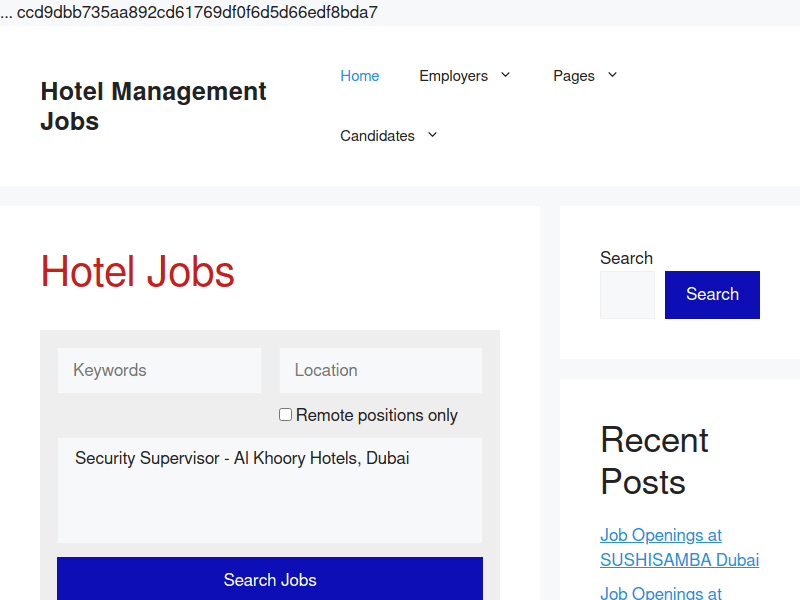Click the browser tab title bar
The height and width of the screenshot is (600, 800).
pyautogui.click(x=193, y=12)
